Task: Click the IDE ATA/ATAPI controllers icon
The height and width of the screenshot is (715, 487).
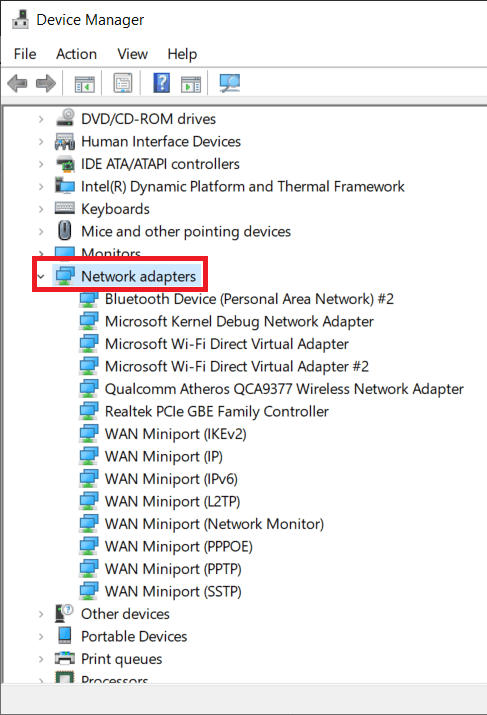Action: pyautogui.click(x=65, y=164)
